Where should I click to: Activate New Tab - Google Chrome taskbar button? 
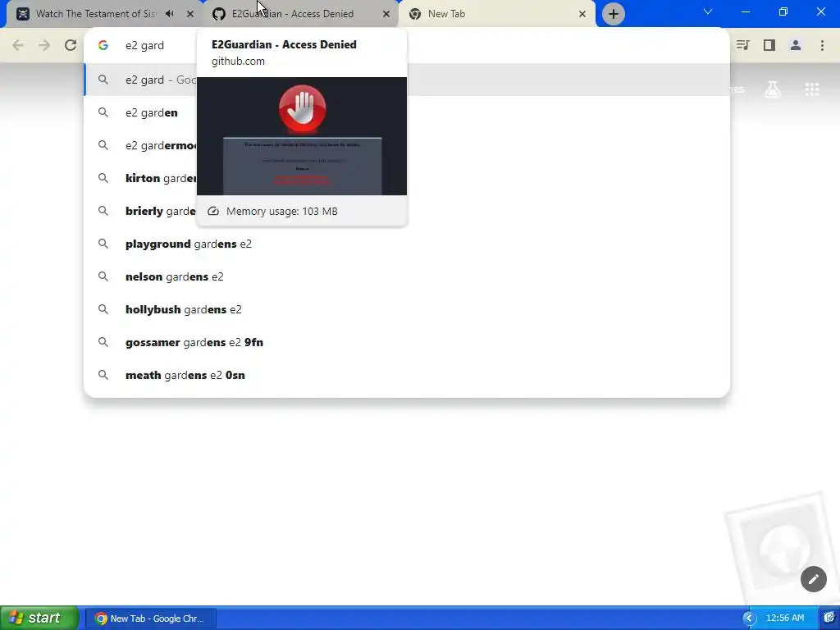pos(151,619)
